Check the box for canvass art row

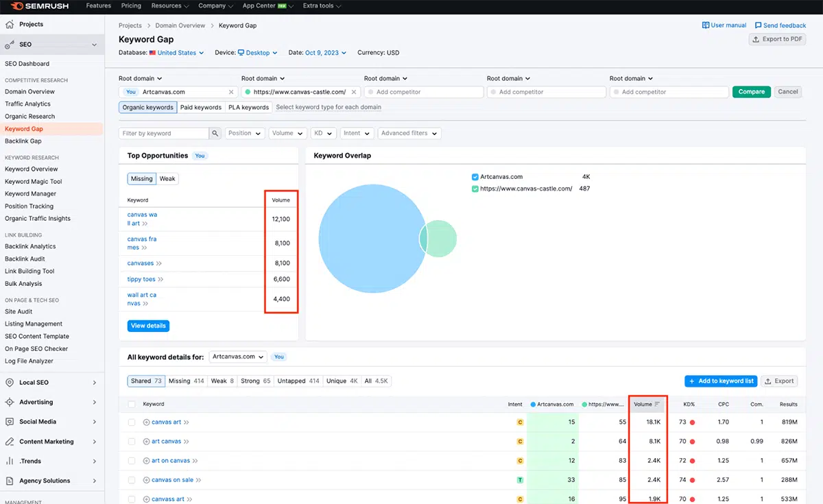[x=132, y=499]
